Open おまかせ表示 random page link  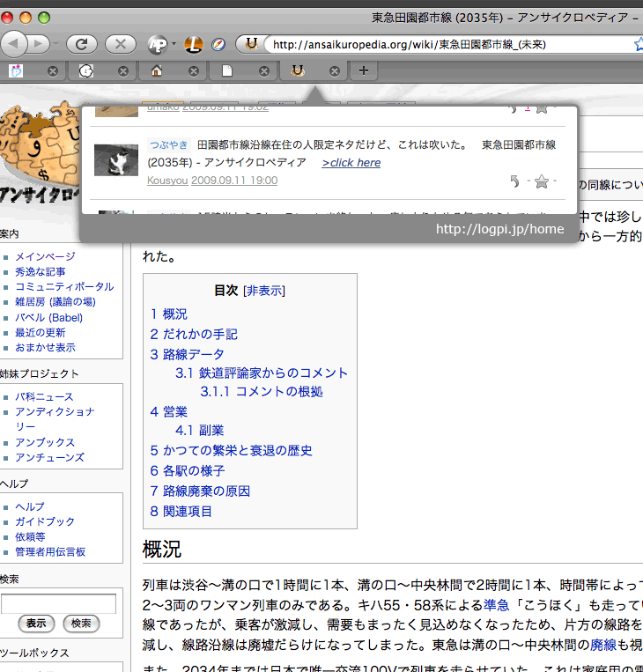tap(46, 348)
